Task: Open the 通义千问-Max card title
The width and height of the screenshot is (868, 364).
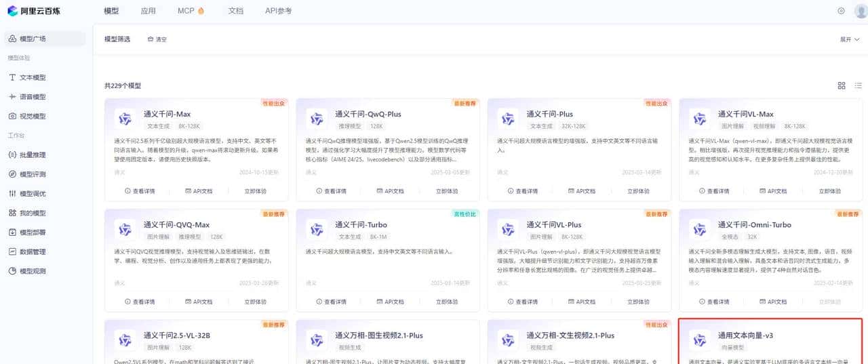Action: pos(167,114)
